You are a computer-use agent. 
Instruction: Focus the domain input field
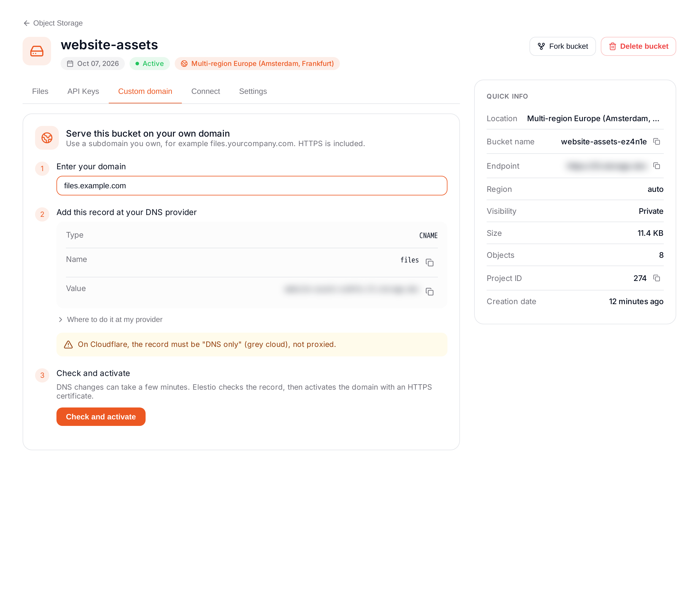coord(252,186)
